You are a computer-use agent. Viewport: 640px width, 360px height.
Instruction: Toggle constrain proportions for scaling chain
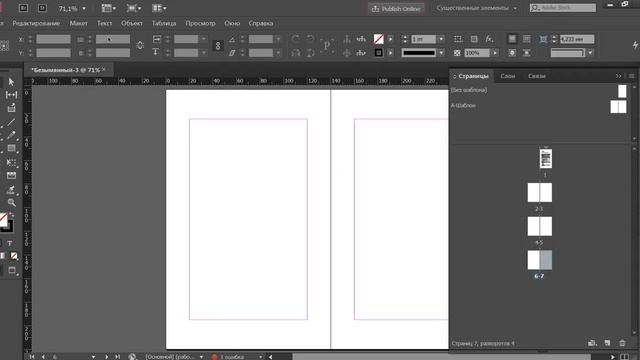[x=218, y=46]
